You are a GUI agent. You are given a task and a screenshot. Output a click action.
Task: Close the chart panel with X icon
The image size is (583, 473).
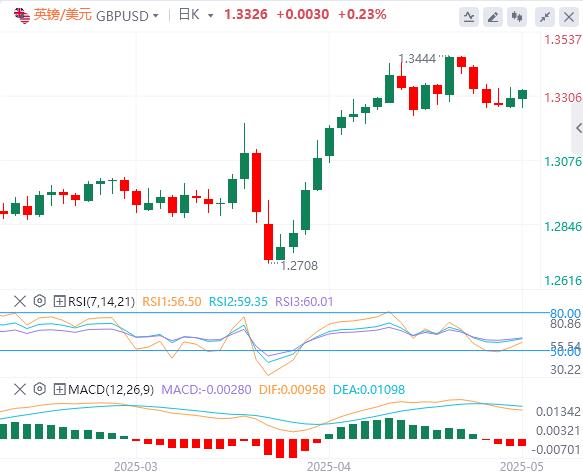point(569,17)
